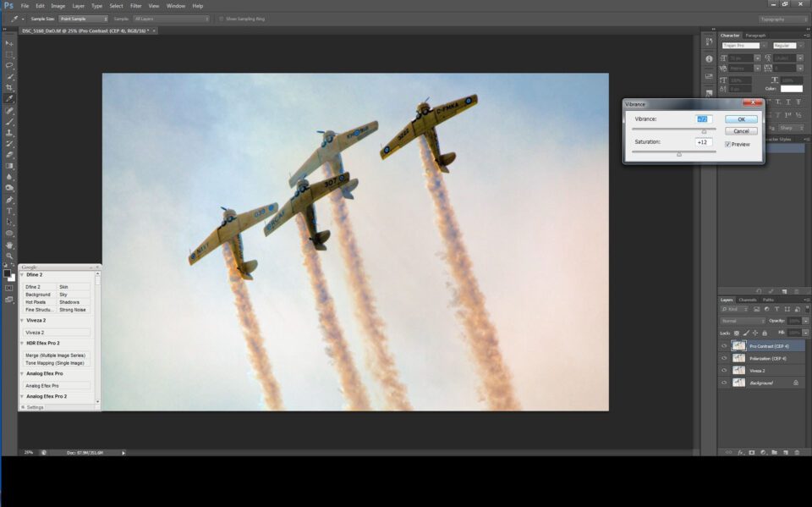The image size is (812, 507).
Task: Select the Eyedropper tool
Action: (x=9, y=98)
